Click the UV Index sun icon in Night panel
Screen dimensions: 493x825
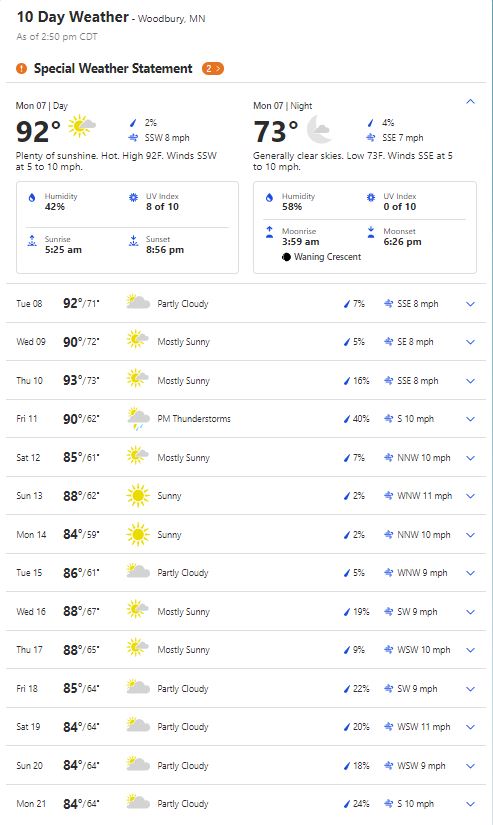(371, 198)
